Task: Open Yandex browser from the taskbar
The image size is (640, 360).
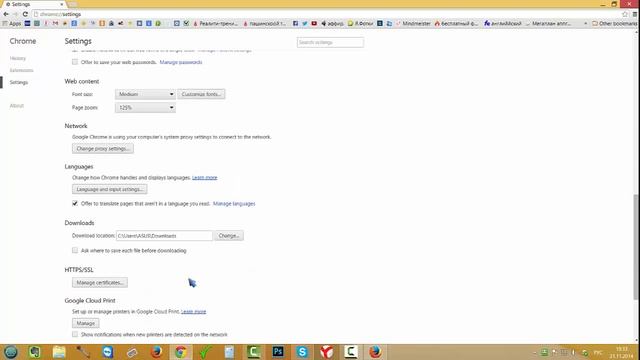Action: (x=327, y=352)
